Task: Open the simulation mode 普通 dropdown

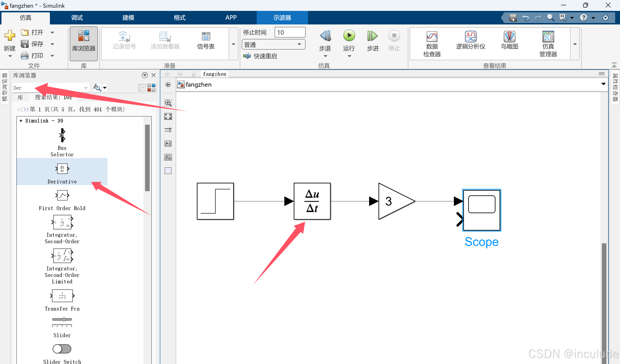Action: coord(273,45)
